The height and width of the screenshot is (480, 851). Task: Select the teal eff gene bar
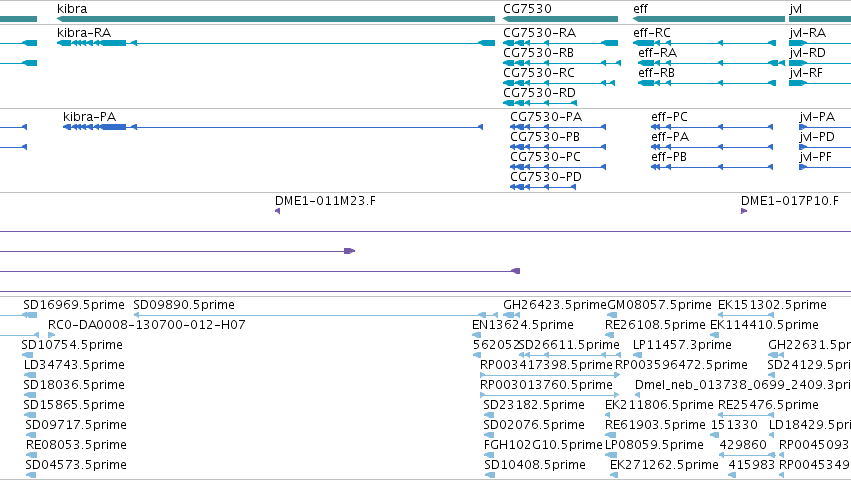pyautogui.click(x=709, y=19)
